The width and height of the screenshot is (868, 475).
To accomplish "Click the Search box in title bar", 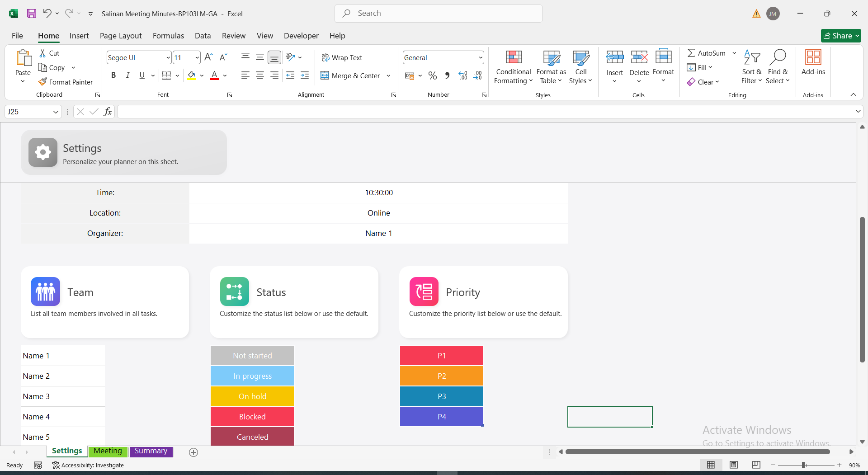I will (x=439, y=14).
